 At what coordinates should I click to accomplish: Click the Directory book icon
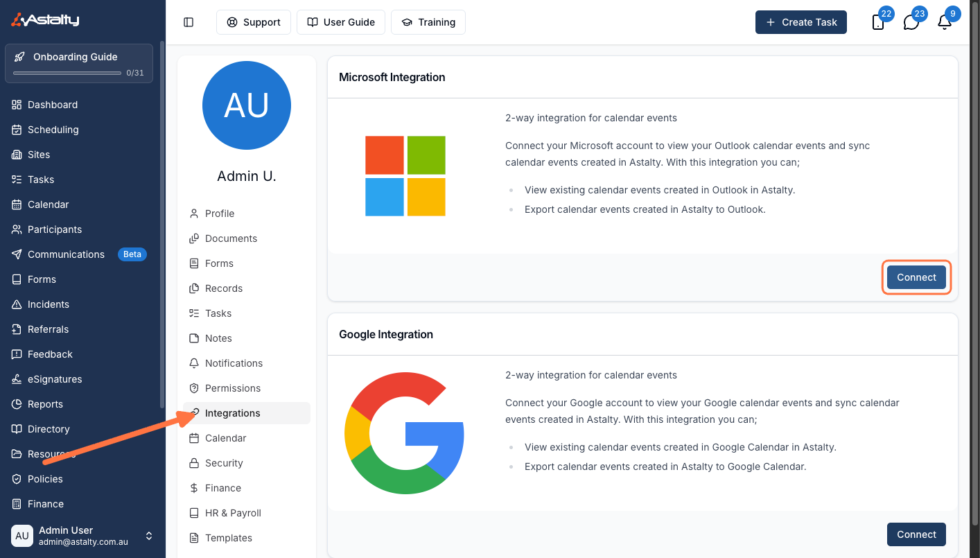[17, 429]
